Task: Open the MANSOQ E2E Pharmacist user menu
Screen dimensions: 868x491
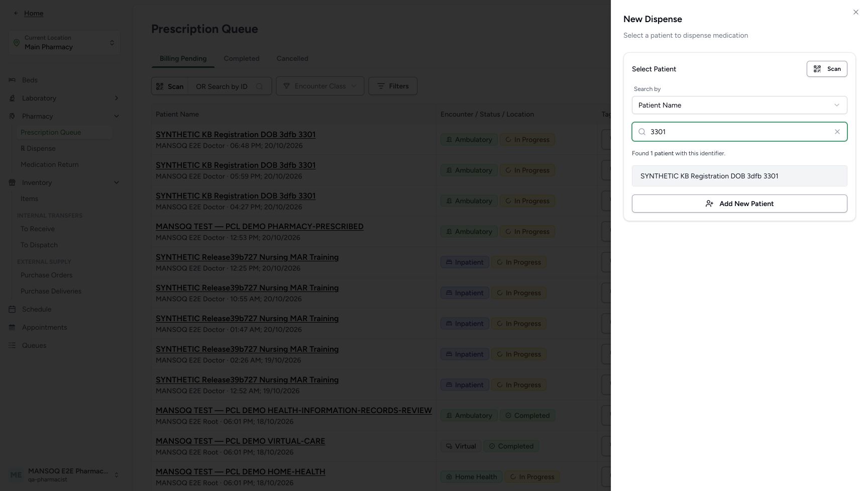Action: pyautogui.click(x=64, y=475)
